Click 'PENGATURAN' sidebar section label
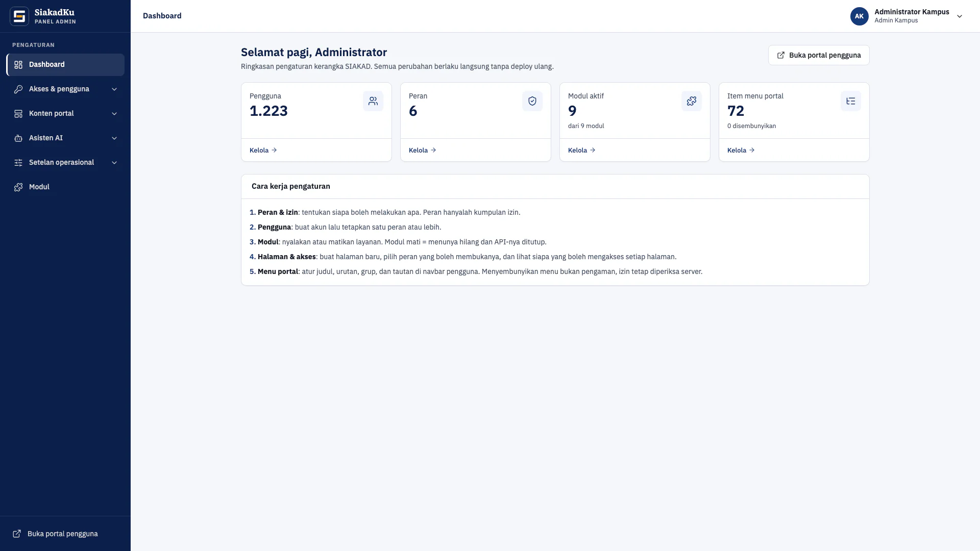The width and height of the screenshot is (980, 551). pos(33,45)
